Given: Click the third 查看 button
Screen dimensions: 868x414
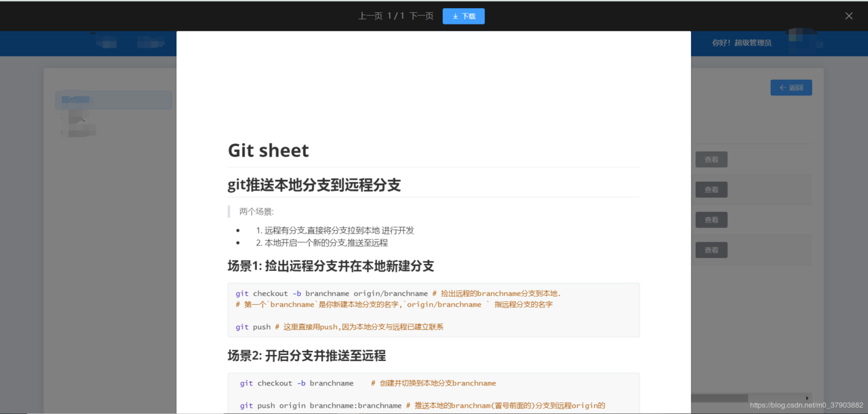Looking at the screenshot, I should (x=711, y=220).
